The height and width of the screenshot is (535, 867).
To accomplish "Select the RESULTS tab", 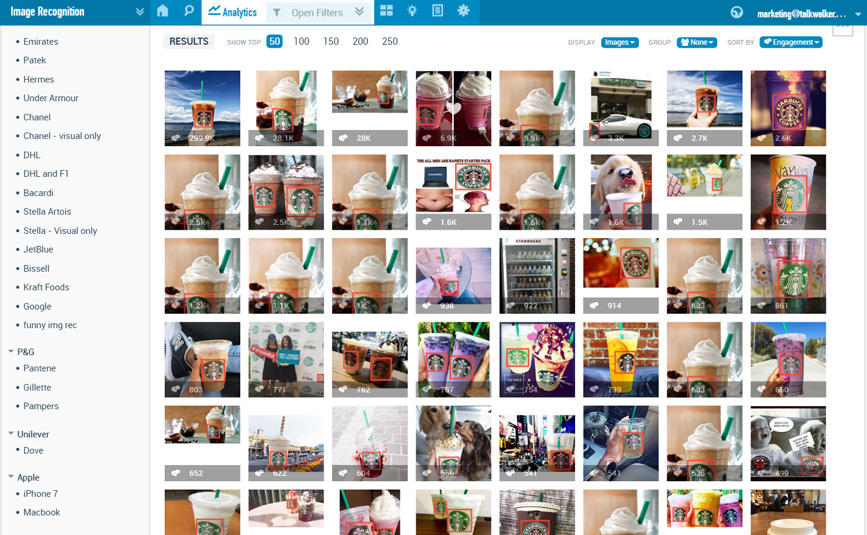I will click(189, 41).
